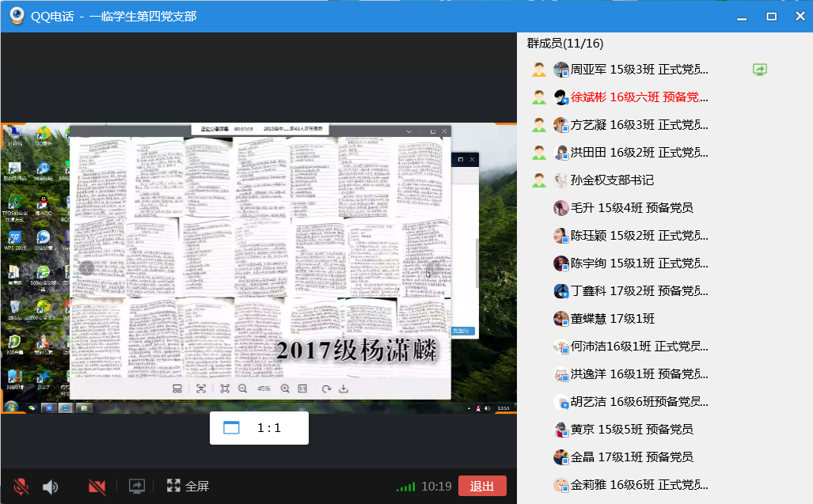Unmute the microphone in the call toolbar
This screenshot has height=504, width=813.
(x=21, y=487)
